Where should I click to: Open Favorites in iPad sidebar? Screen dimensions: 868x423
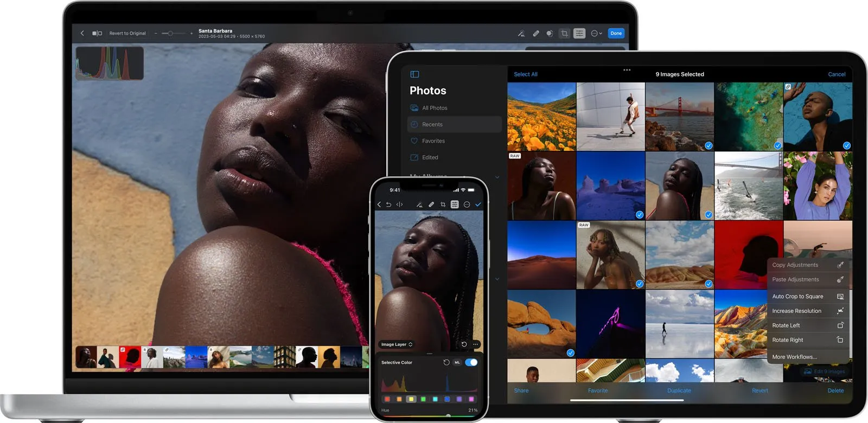[455, 141]
